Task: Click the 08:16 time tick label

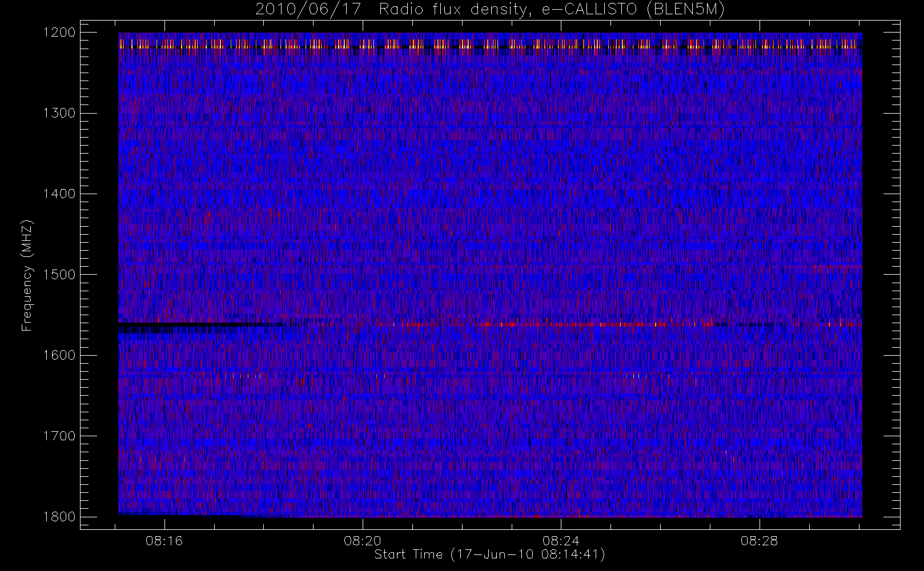Action: point(164,541)
